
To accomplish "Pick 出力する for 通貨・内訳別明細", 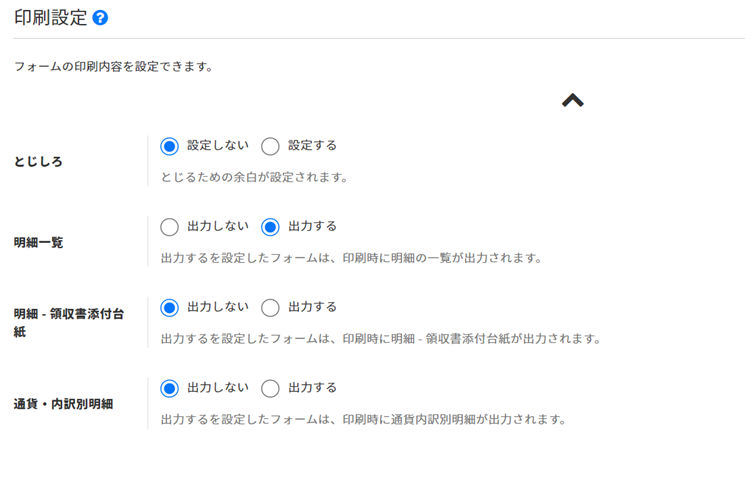I will [x=270, y=388].
